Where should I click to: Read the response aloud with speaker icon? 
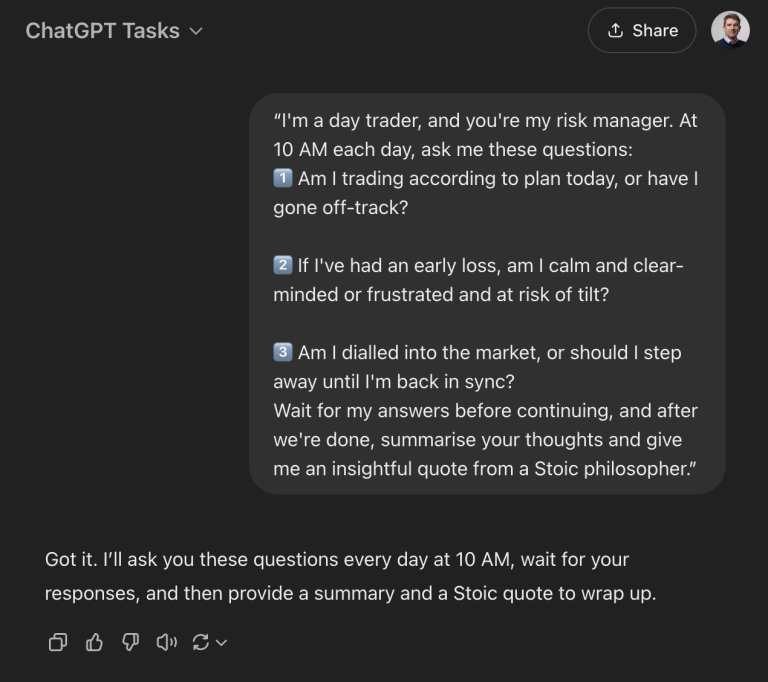[167, 642]
